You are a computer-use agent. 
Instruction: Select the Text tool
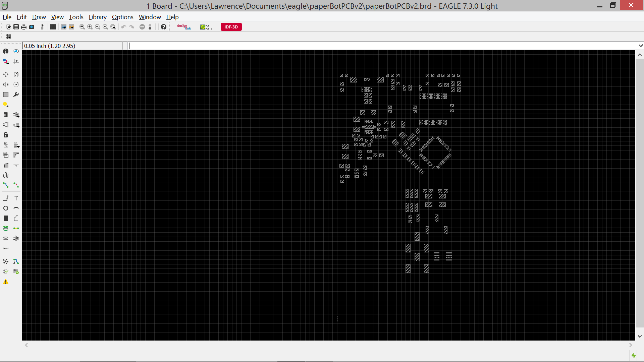point(16,198)
